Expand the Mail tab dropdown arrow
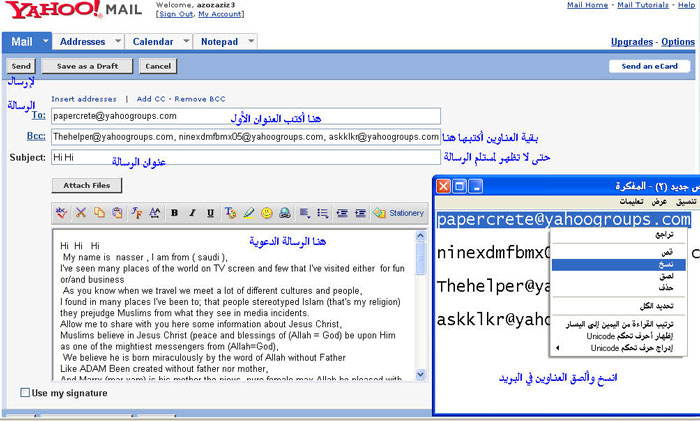 [x=45, y=41]
